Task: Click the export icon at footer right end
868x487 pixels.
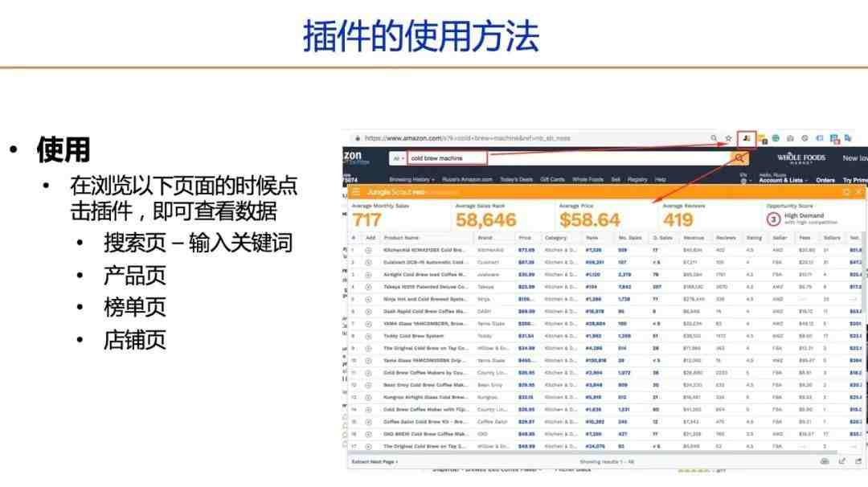Action: [x=858, y=461]
